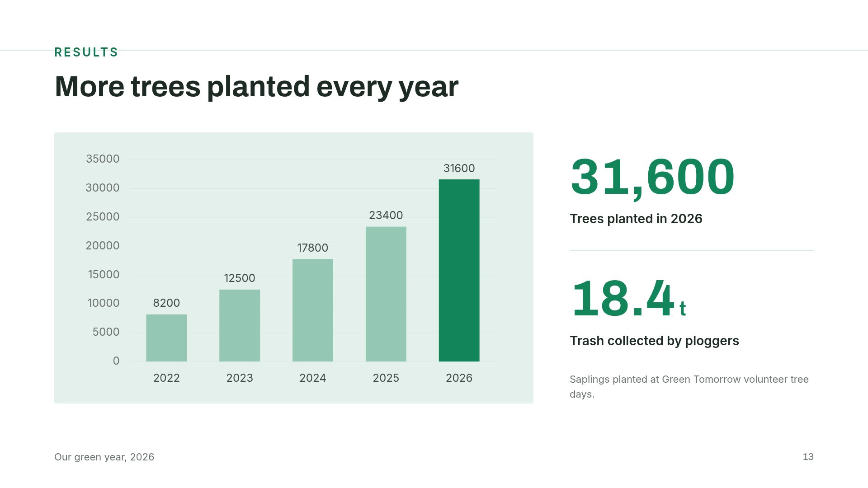Click the 2023 bar in chart
The image size is (868, 488).
240,325
